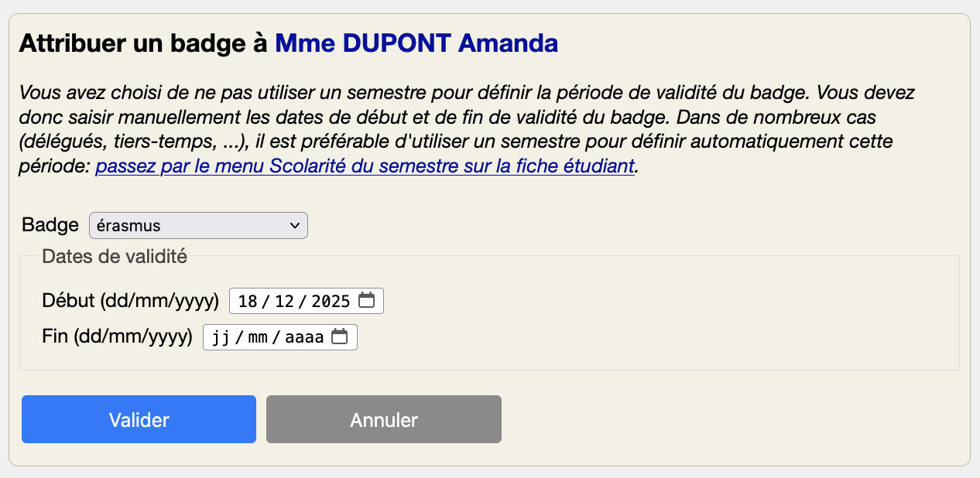Click the Badge label beside the dropdown
This screenshot has height=478, width=980.
pos(50,225)
